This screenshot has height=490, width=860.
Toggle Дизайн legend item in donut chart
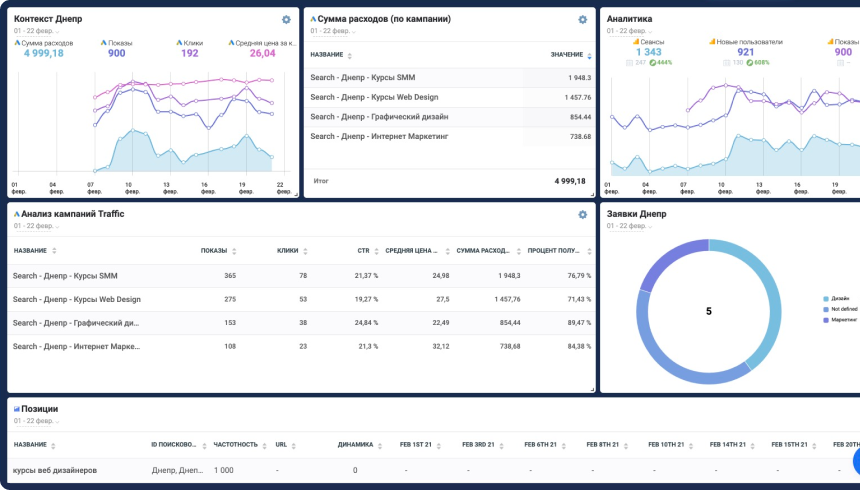(837, 298)
